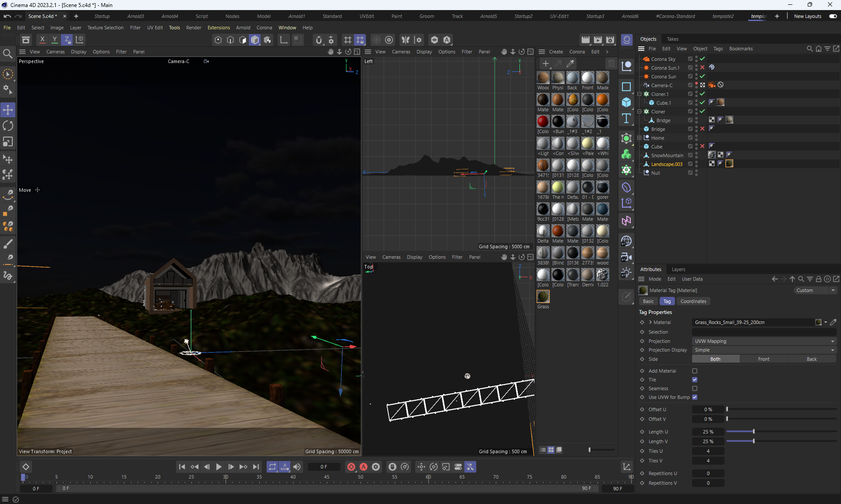Screen dimensions: 841x504
Task: Select the Scale tool
Action: [x=8, y=142]
